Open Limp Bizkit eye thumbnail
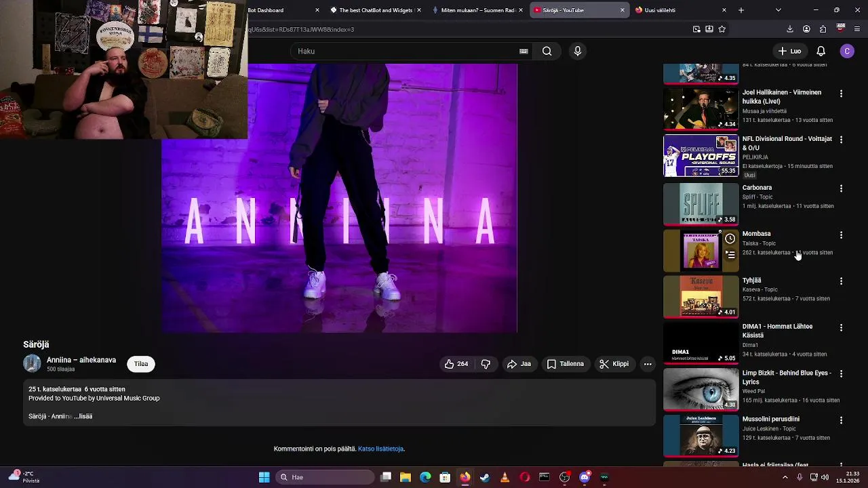868x488 pixels. tap(701, 389)
